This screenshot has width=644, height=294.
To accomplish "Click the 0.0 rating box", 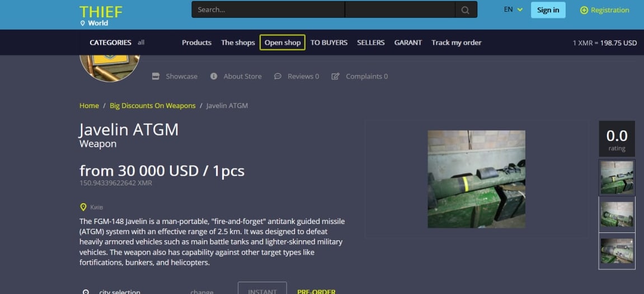I will pyautogui.click(x=617, y=139).
